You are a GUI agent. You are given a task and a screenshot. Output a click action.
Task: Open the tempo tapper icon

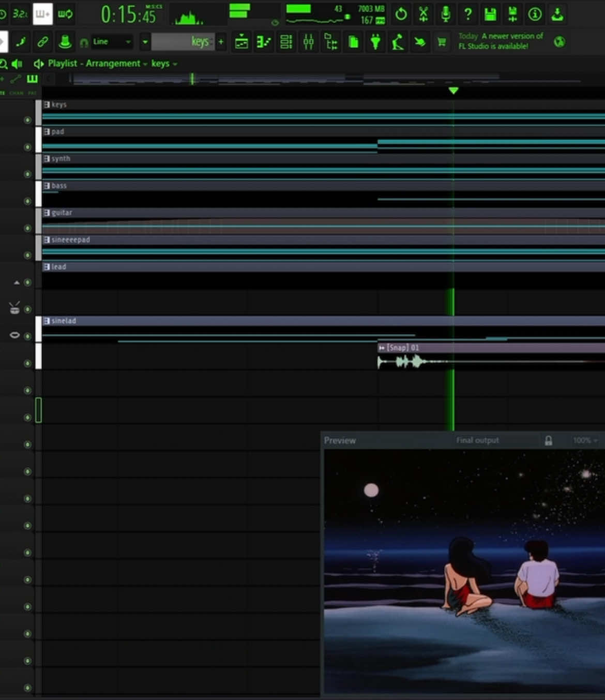coord(398,42)
